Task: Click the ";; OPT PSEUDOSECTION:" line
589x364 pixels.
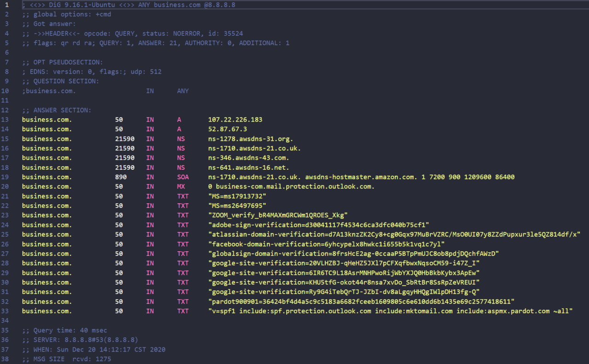Action: [x=63, y=62]
